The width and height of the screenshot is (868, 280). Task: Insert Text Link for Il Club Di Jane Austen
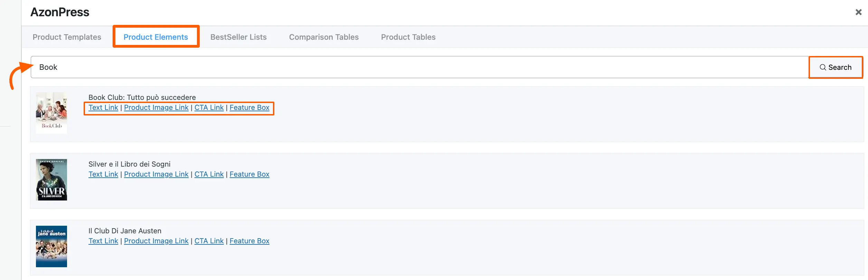(103, 241)
